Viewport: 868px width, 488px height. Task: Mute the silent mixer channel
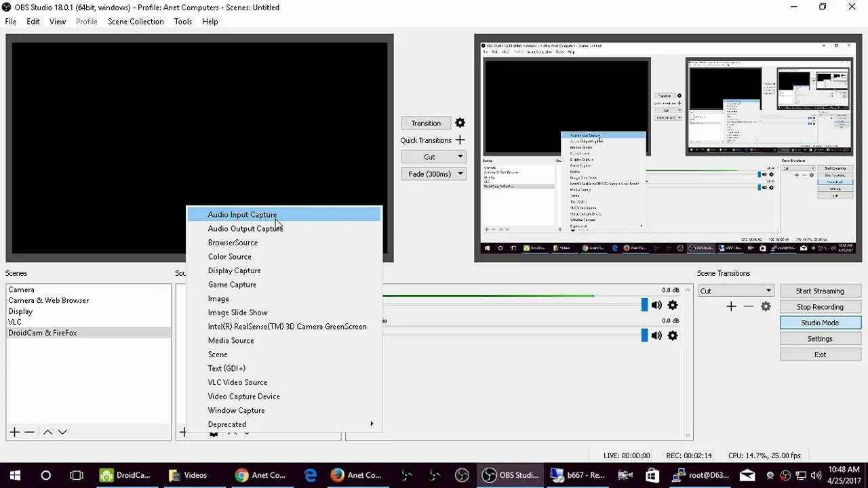[656, 335]
